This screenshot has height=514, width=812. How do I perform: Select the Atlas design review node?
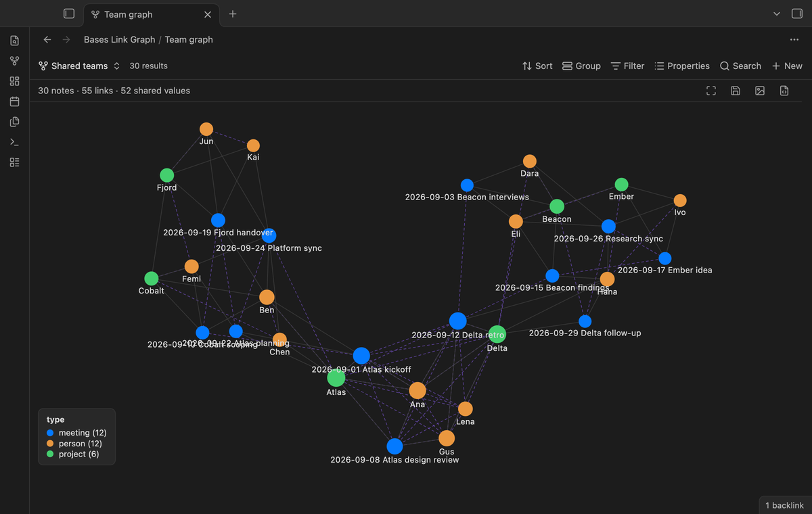click(394, 446)
